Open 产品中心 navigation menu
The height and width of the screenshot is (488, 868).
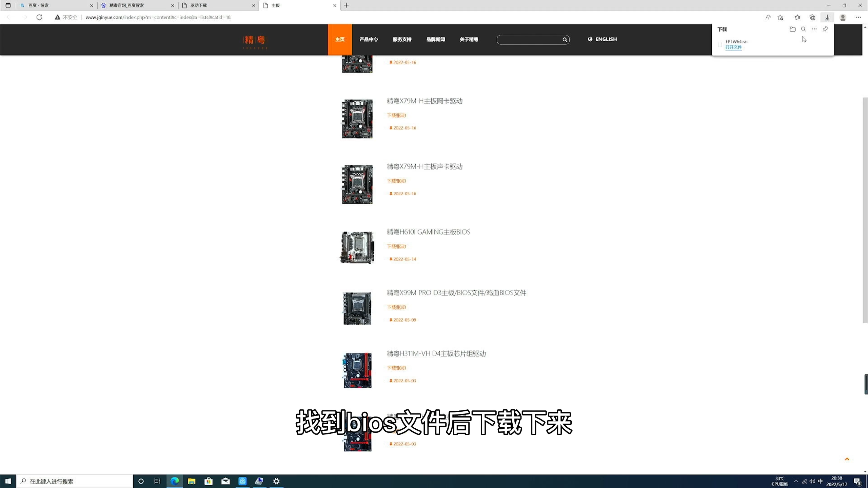click(368, 39)
